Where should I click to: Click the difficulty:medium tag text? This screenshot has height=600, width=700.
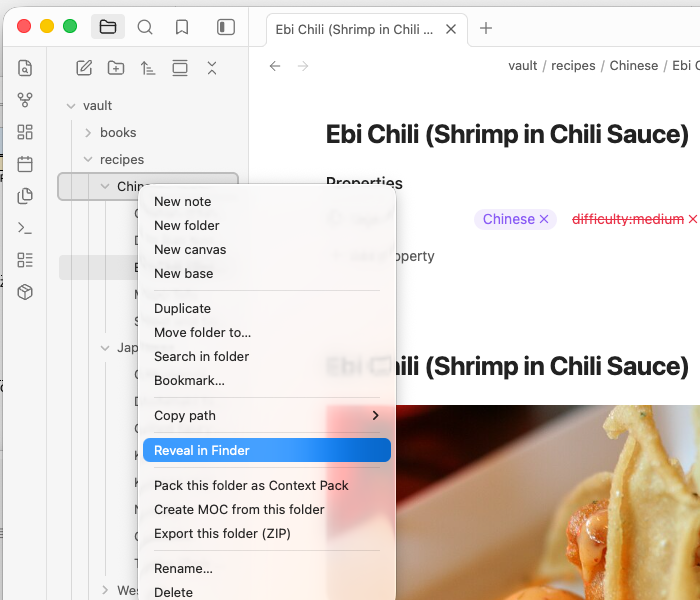628,219
